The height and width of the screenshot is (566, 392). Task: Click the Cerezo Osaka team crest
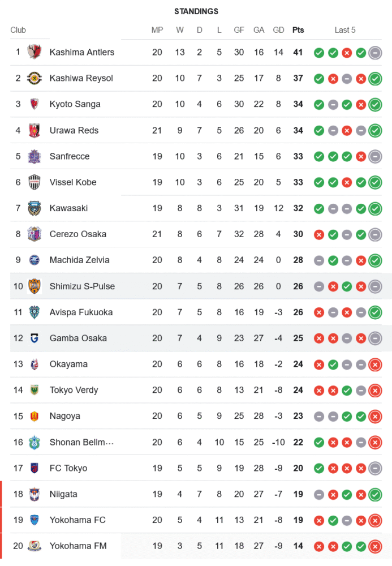point(35,234)
